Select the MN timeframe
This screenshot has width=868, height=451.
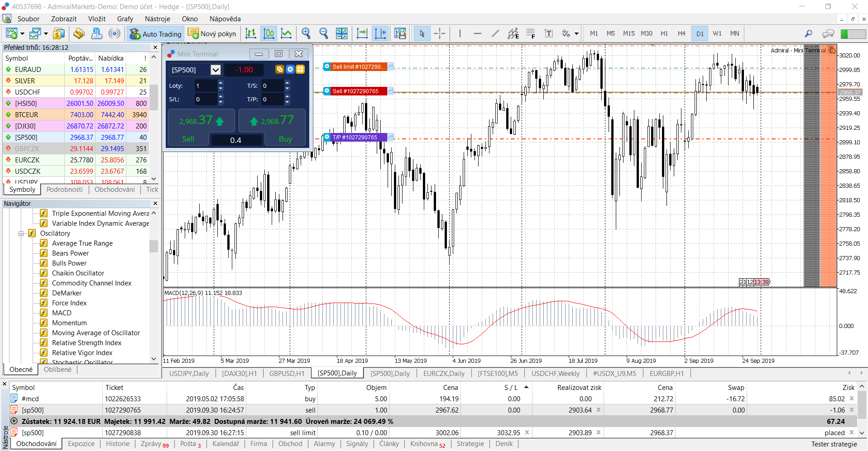tap(734, 33)
